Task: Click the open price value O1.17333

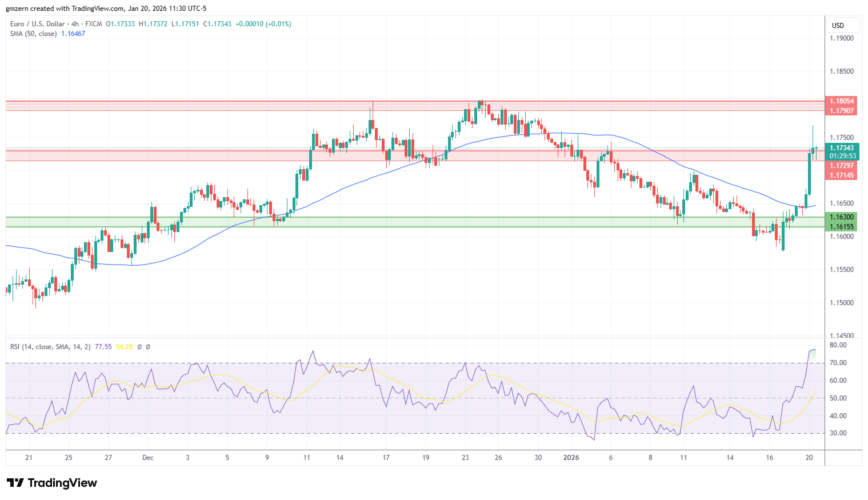Action: [x=121, y=24]
